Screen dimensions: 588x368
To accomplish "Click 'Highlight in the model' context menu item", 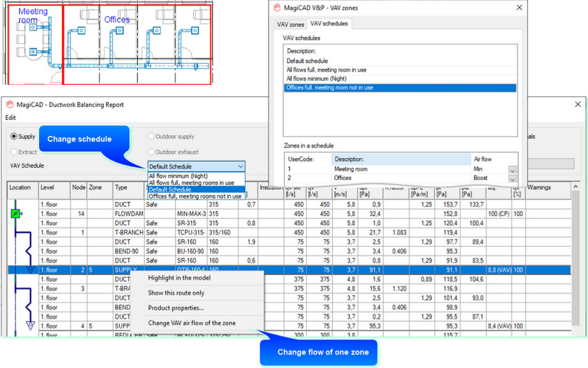I will coord(179,277).
